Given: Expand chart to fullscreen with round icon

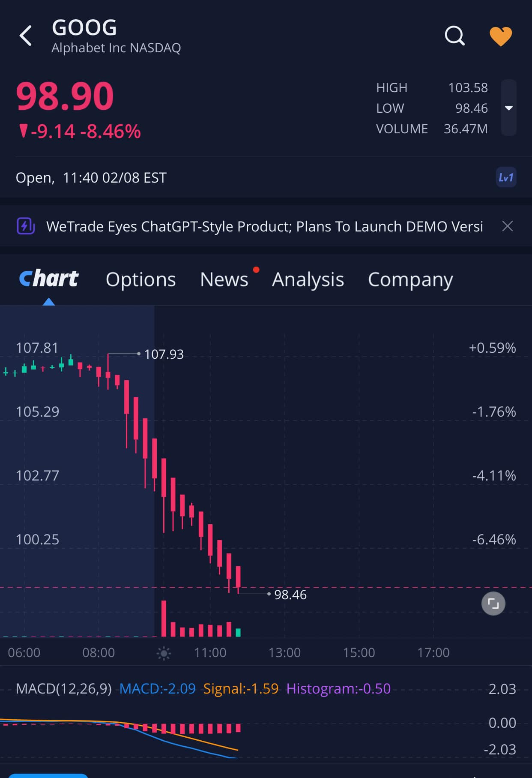Looking at the screenshot, I should [493, 604].
